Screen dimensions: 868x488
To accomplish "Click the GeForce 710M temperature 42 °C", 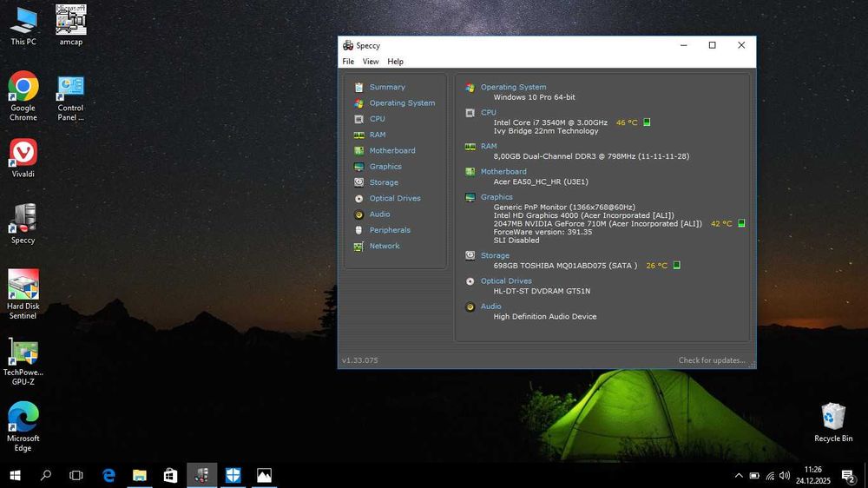I will tap(721, 224).
